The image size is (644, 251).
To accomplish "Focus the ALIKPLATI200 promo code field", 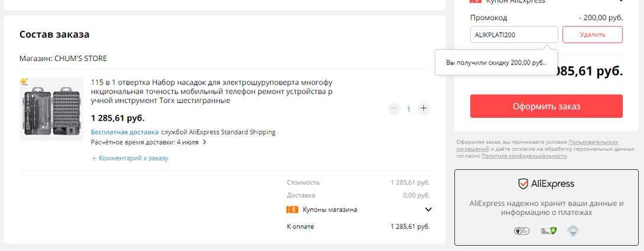I will [x=513, y=34].
